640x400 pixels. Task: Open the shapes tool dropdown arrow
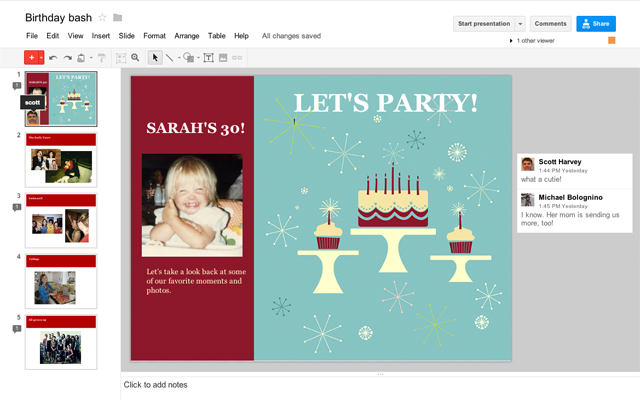198,58
